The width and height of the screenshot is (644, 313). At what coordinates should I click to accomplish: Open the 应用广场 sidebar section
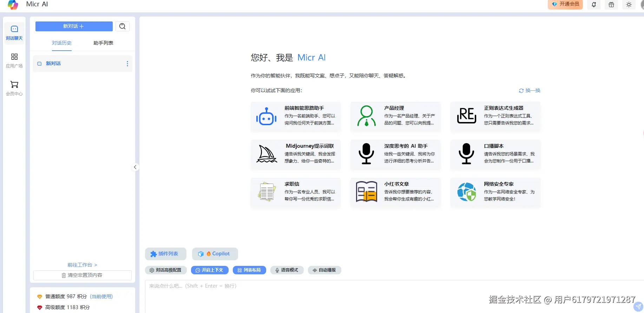point(14,60)
